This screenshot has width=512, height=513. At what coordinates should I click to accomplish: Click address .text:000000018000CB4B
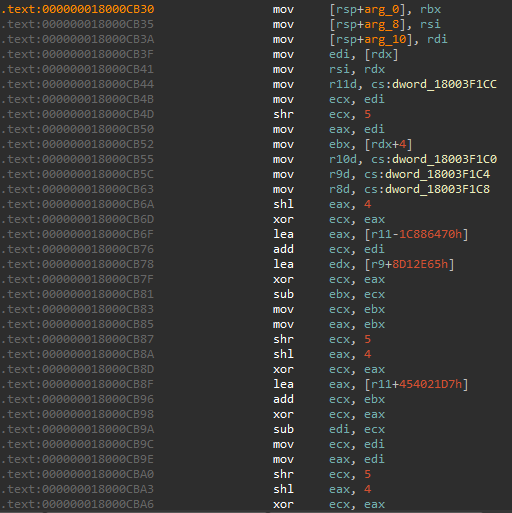[77, 99]
